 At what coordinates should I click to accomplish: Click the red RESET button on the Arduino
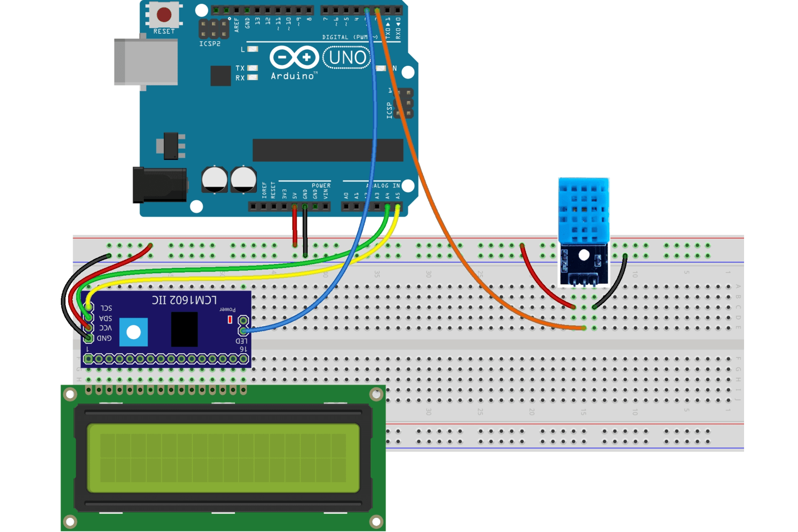coord(164,15)
